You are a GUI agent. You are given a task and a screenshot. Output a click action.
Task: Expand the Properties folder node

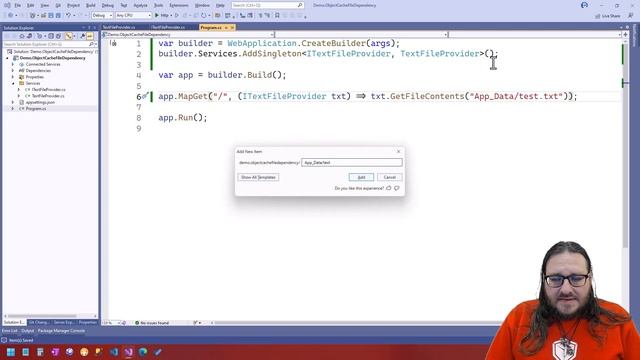(13, 77)
